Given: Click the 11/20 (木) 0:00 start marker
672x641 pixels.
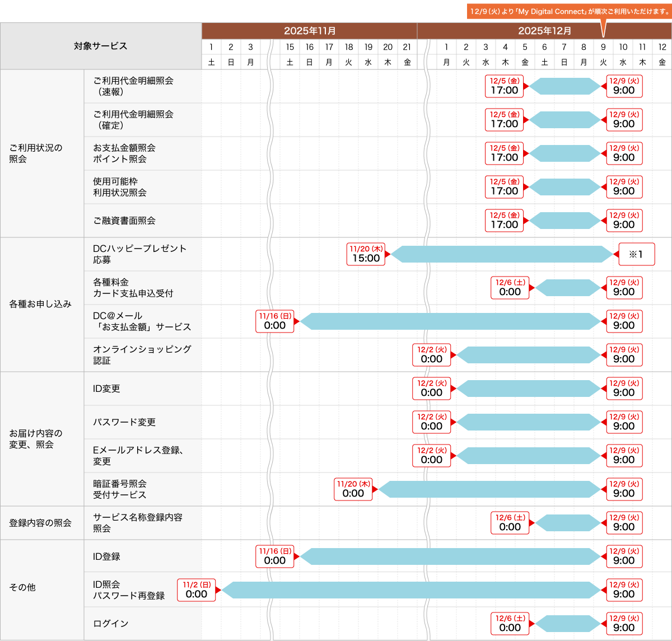Looking at the screenshot, I should [353, 489].
